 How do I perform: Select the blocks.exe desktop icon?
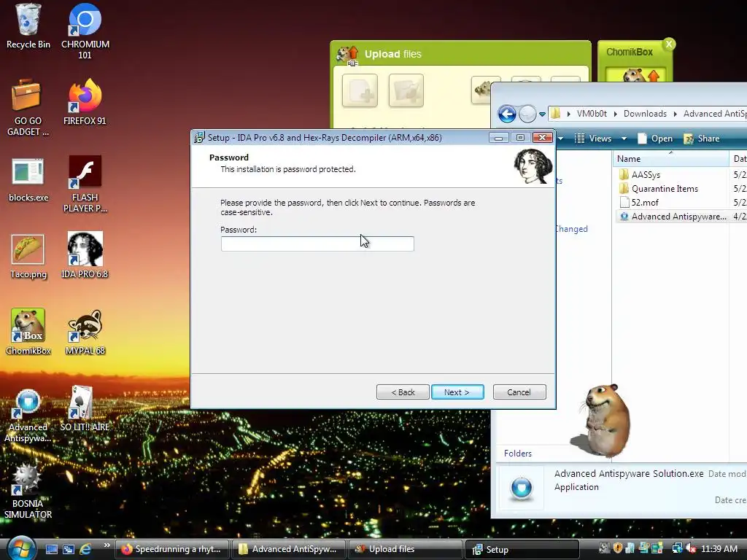(x=28, y=179)
